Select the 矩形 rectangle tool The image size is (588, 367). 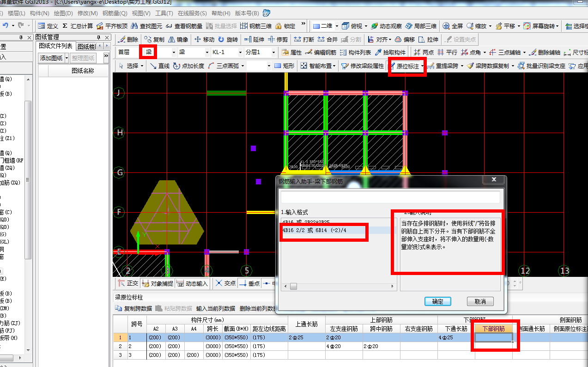pos(284,66)
